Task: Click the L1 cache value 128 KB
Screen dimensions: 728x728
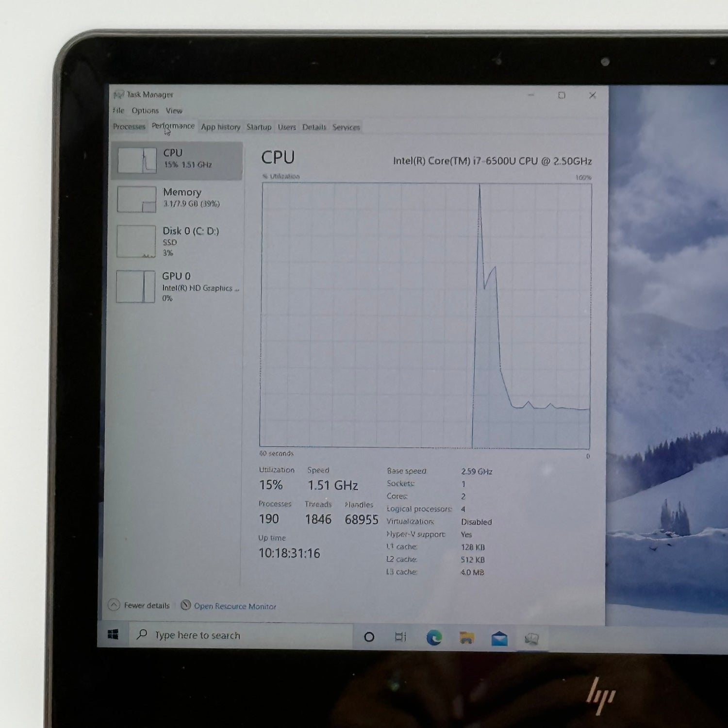Action: coord(473,547)
